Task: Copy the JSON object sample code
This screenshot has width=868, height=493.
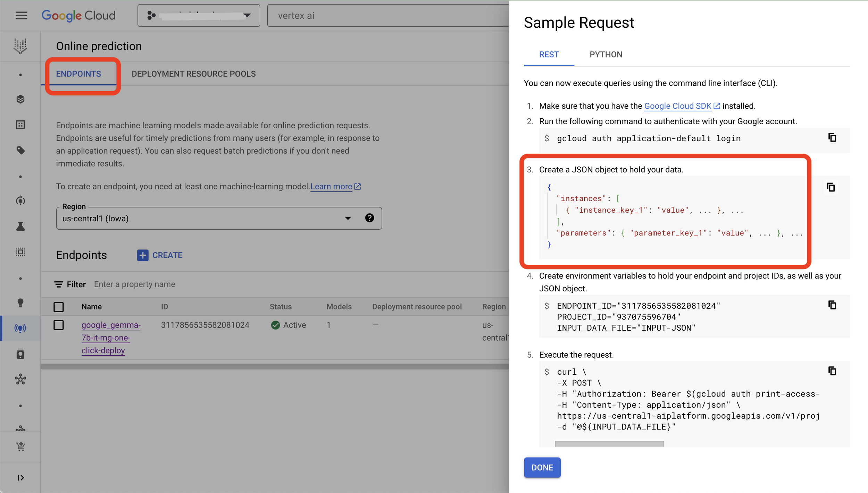Action: pyautogui.click(x=831, y=187)
